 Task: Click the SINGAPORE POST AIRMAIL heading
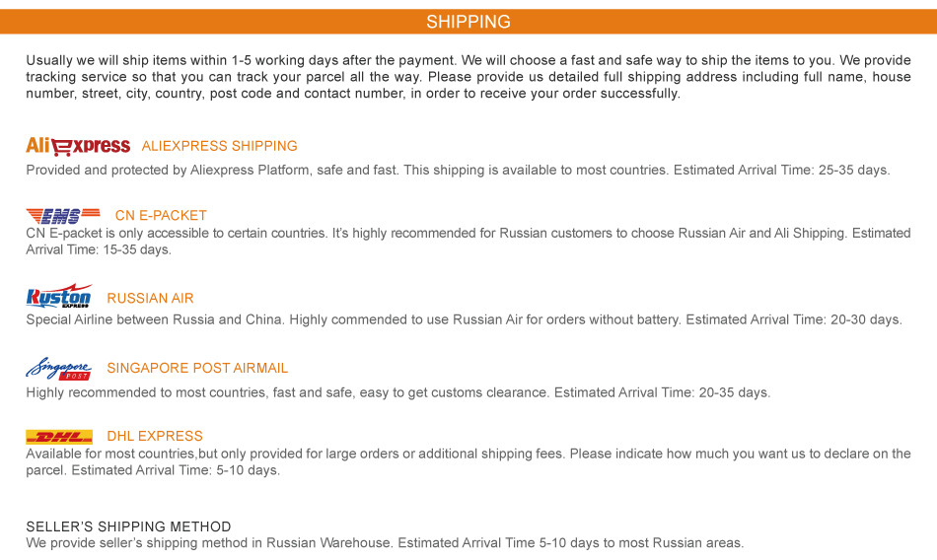click(197, 369)
